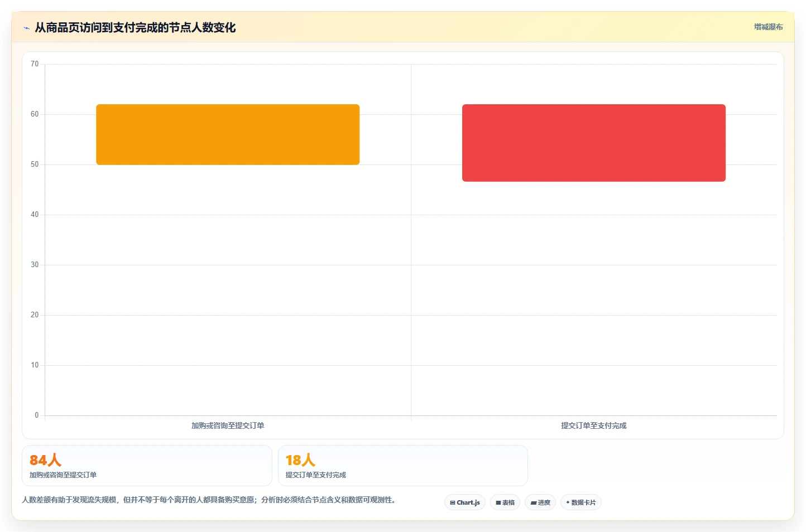Click the small blue icon before the chart title
The height and width of the screenshot is (532, 806).
pos(26,28)
